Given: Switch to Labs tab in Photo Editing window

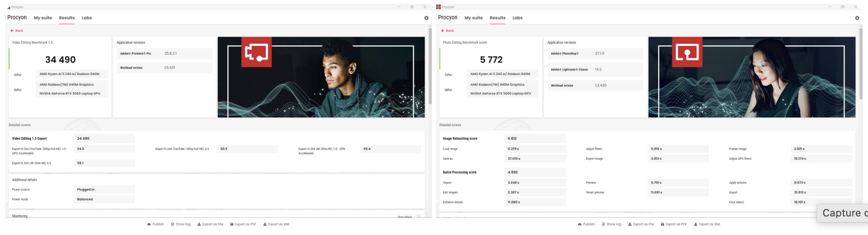Looking at the screenshot, I should point(517,18).
